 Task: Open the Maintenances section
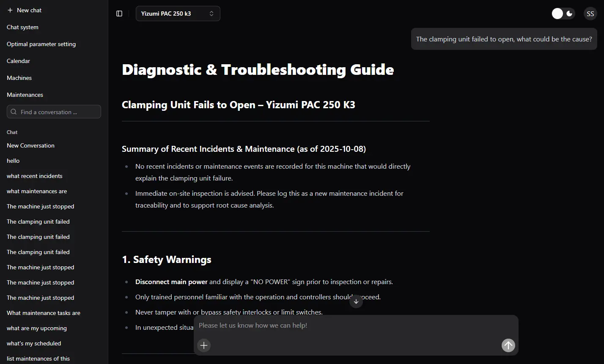[25, 95]
